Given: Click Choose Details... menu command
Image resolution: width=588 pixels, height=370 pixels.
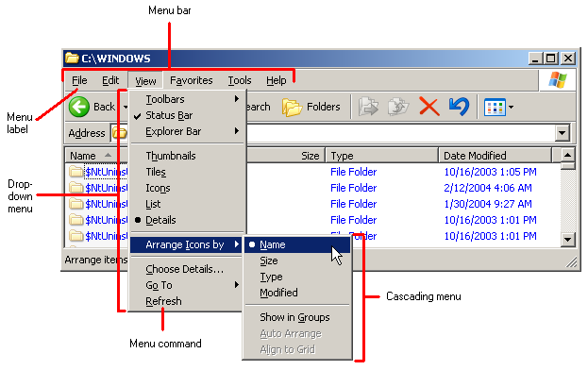Looking at the screenshot, I should tap(187, 269).
